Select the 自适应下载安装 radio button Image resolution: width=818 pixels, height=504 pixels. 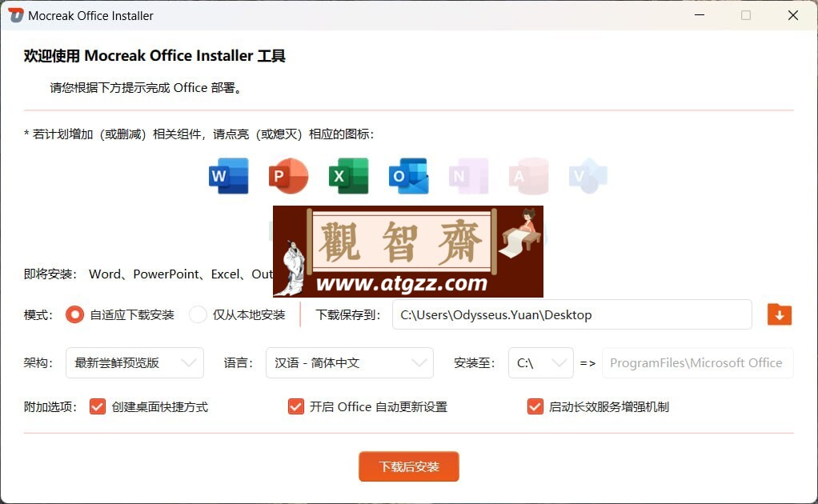(74, 315)
